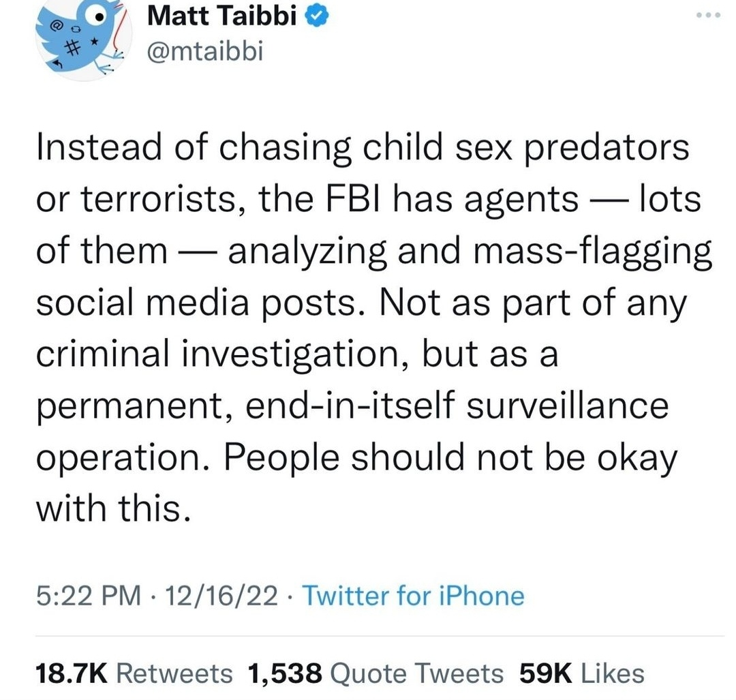The image size is (736, 700).
Task: Click the 1,538 quote count number
Action: [x=285, y=674]
